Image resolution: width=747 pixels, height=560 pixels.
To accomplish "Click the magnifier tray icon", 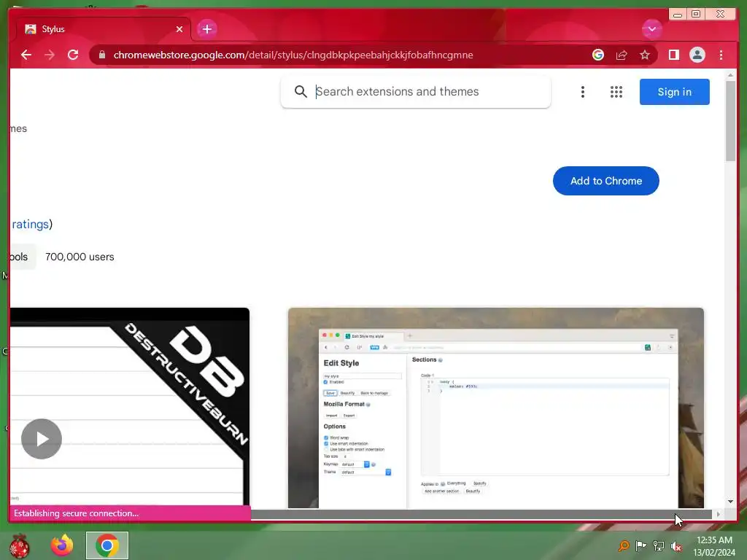I will pyautogui.click(x=624, y=545).
